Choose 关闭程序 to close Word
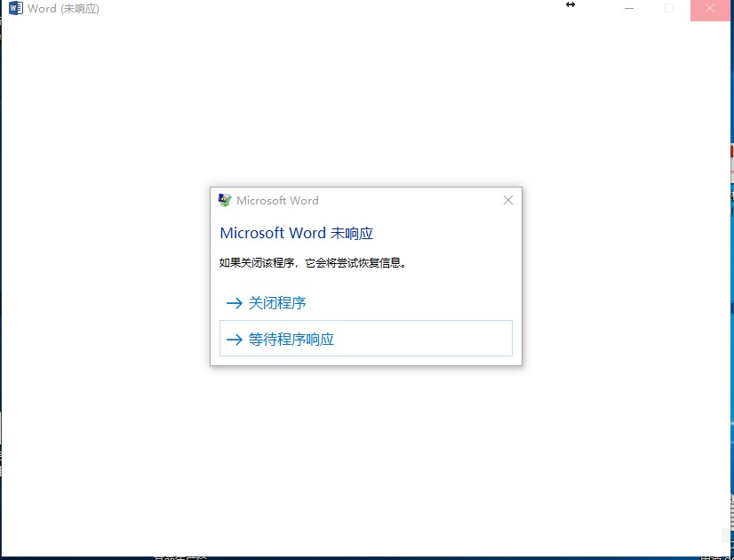The width and height of the screenshot is (734, 560). [365, 303]
